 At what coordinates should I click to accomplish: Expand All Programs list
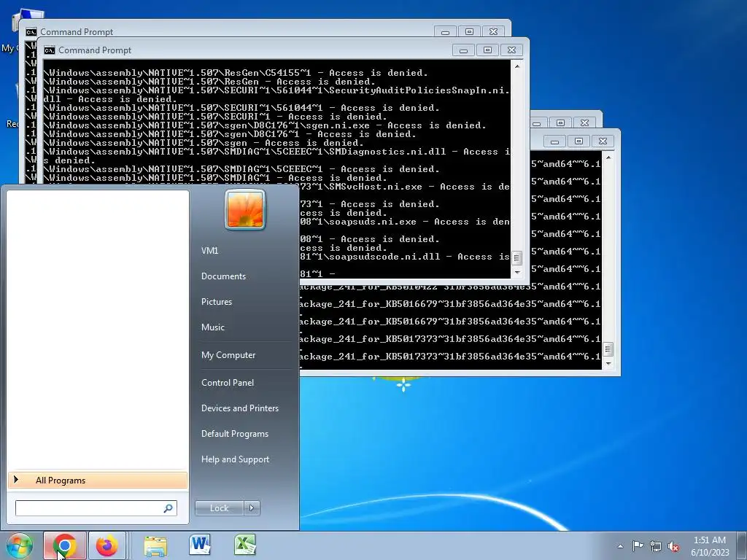point(98,481)
